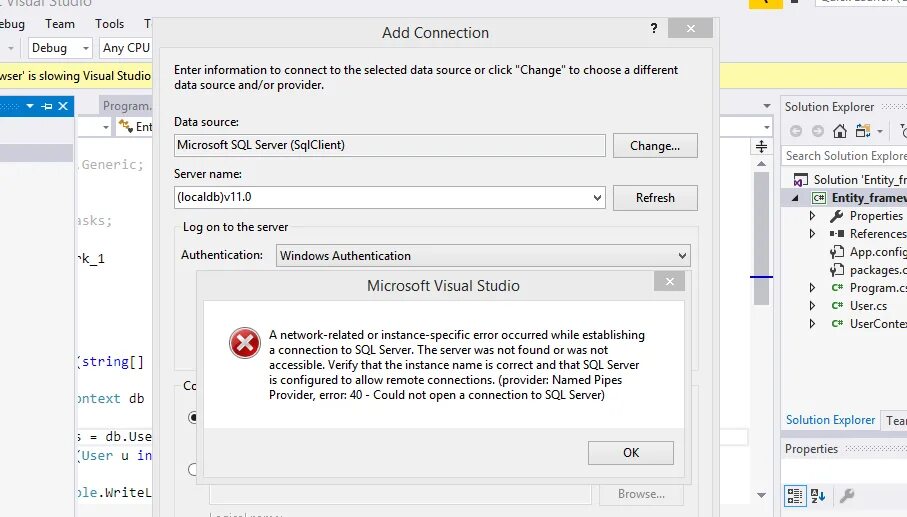Click the Property Pages wrench icon
Screen dimensions: 907x517
tap(846, 496)
